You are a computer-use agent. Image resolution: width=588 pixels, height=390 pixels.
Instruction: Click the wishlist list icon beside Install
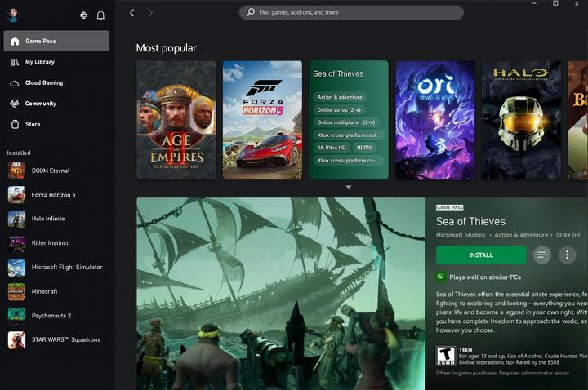(541, 255)
